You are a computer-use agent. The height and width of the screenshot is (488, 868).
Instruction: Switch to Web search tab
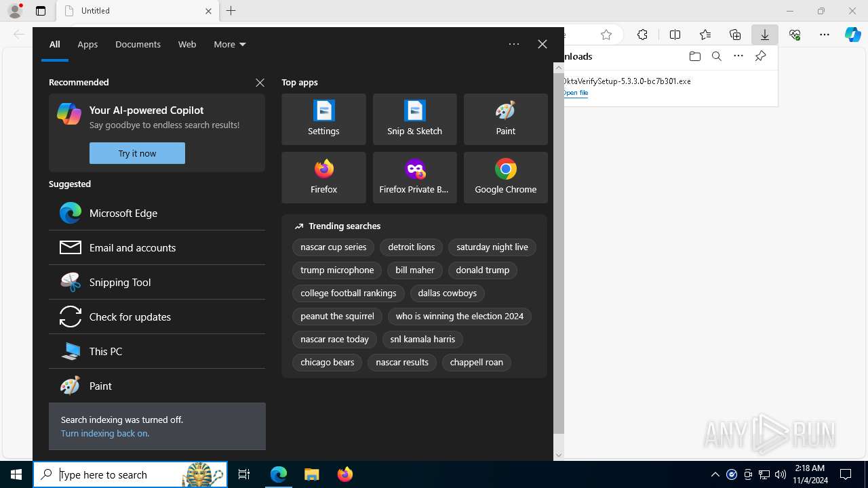187,44
